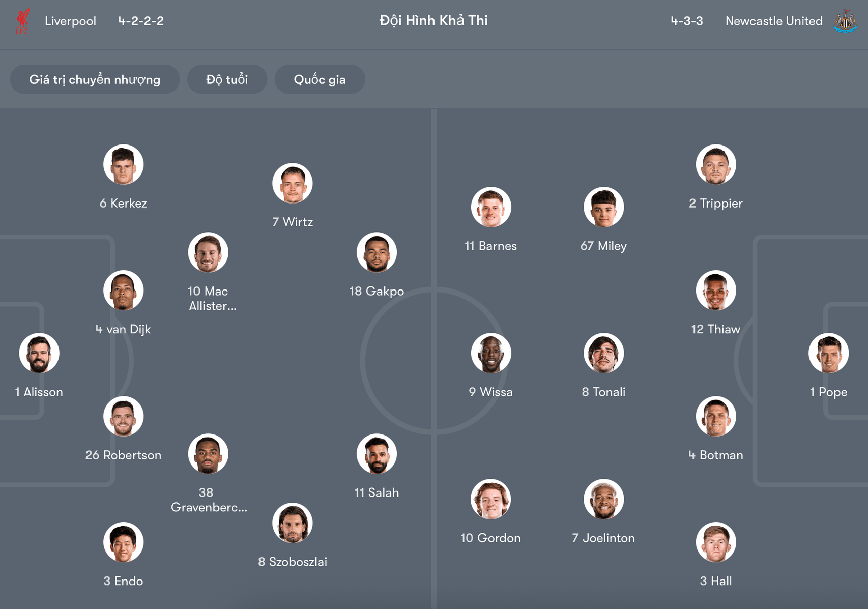Viewport: 868px width, 609px height.
Task: Click Salah's player portrait
Action: tap(377, 454)
